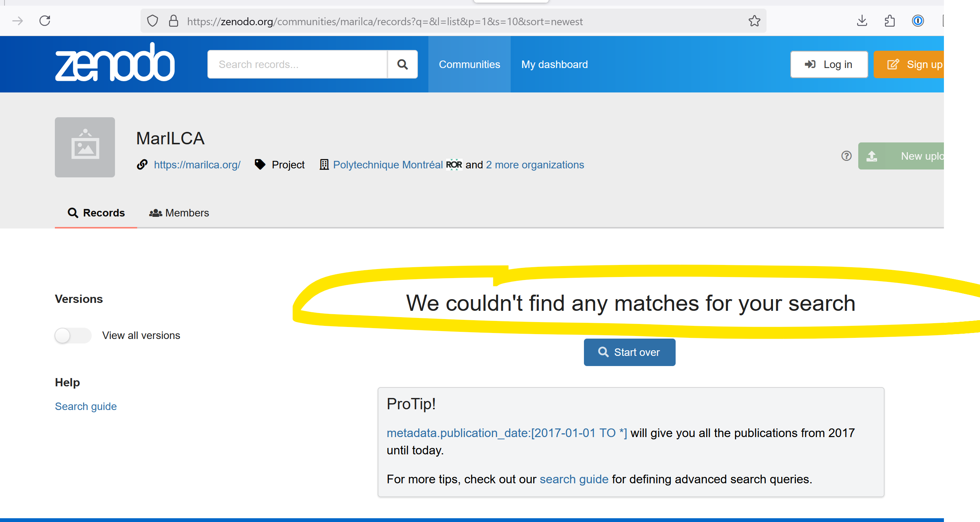Screen dimensions: 980x522
Task: Focus the Search records input field
Action: [x=298, y=64]
